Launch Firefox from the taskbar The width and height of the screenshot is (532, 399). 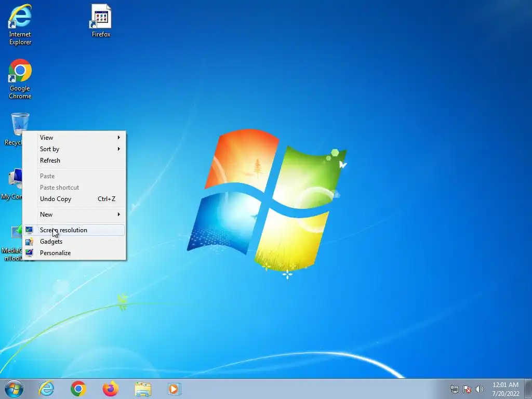111,389
